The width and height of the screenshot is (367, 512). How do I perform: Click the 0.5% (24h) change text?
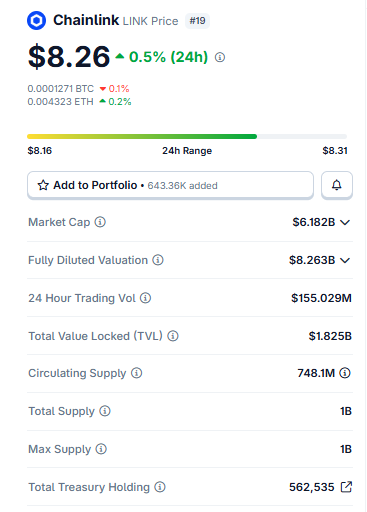(x=168, y=57)
